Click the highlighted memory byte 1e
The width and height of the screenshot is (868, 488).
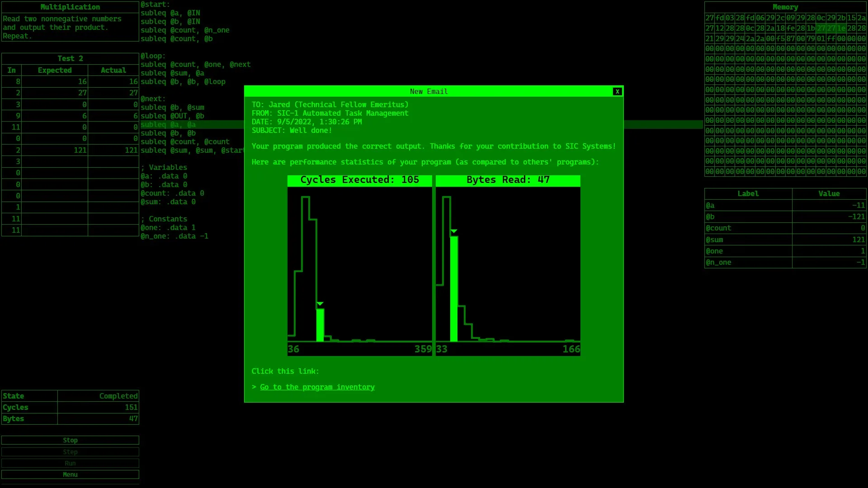pos(841,28)
